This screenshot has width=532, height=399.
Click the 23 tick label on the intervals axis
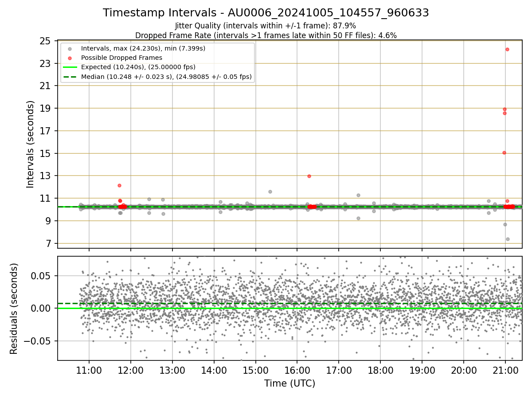tap(45, 63)
